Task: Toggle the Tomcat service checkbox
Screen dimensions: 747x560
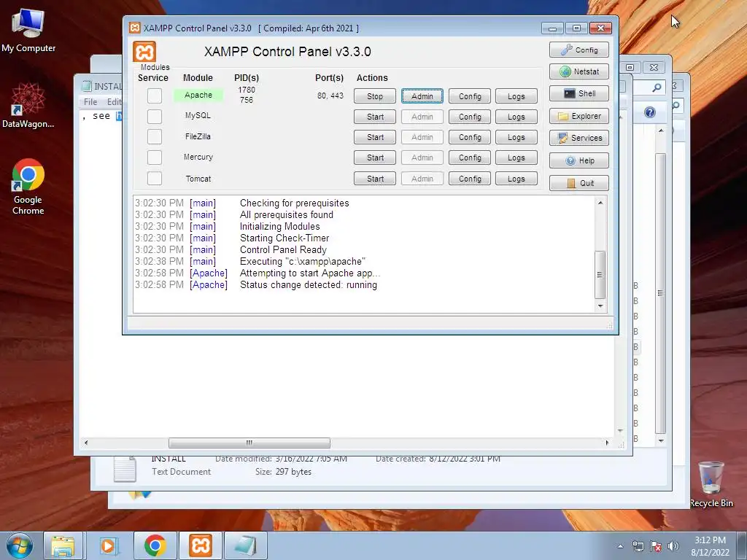Action: (x=155, y=178)
